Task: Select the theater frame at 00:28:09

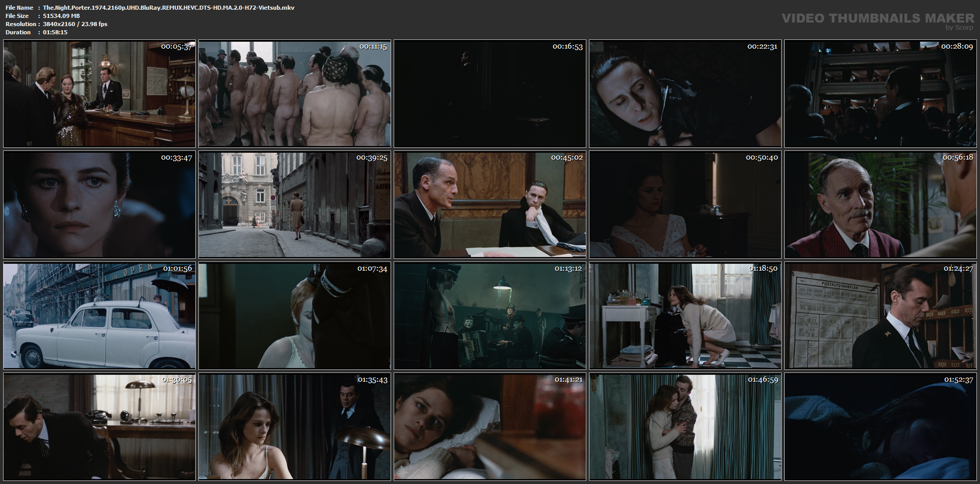Action: pyautogui.click(x=881, y=94)
